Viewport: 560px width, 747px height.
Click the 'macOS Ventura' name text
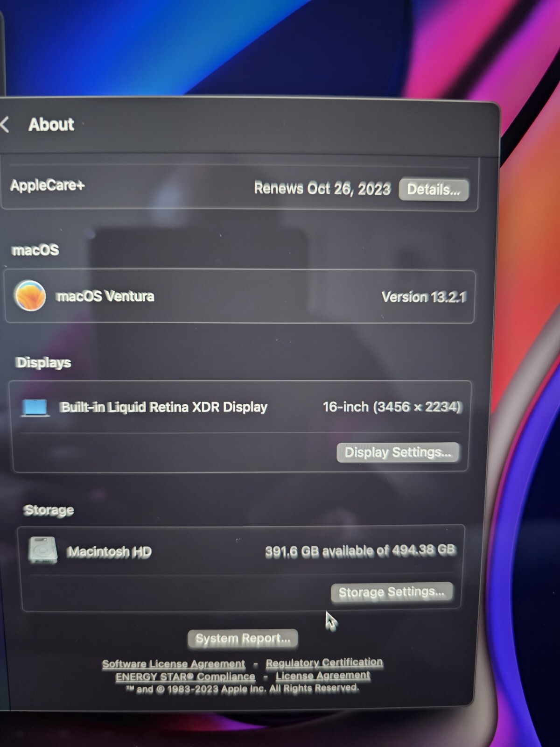point(105,296)
